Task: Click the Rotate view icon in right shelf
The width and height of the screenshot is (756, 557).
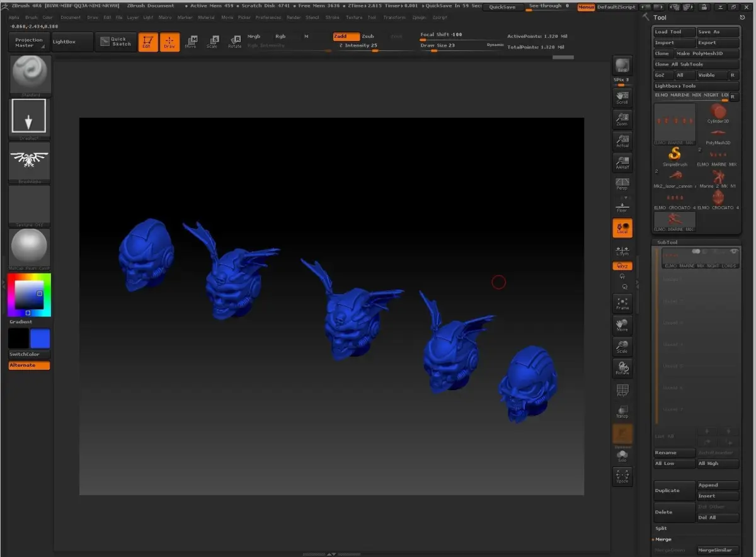Action: [x=622, y=368]
